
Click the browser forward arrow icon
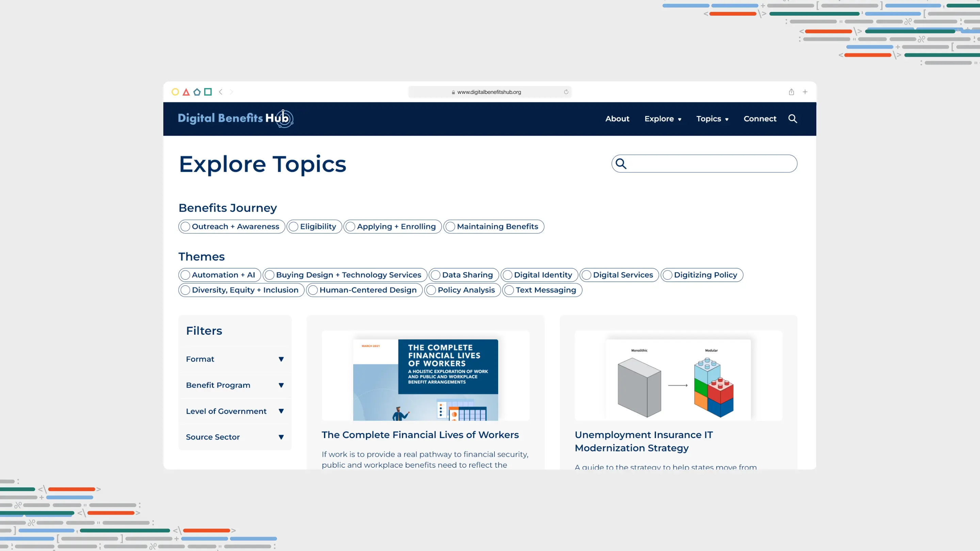point(231,91)
